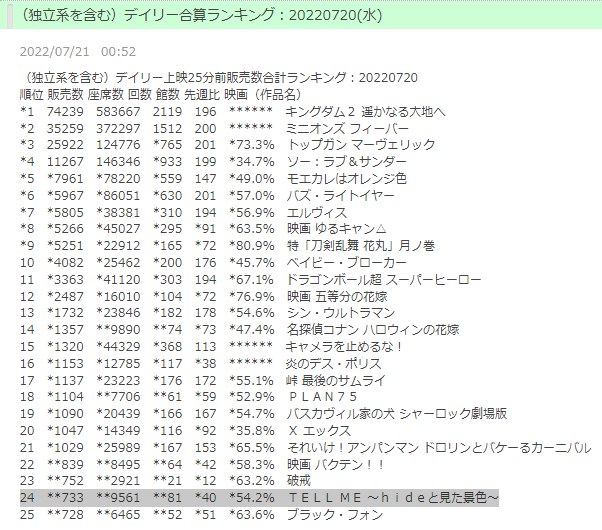
Task: Select the title 峠 最後のサムライ
Action: point(336,381)
